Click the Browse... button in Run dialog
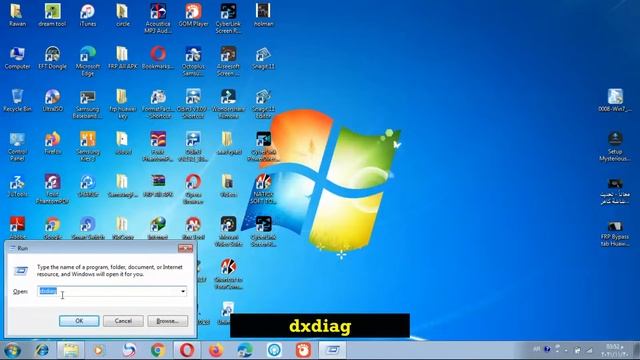The image size is (640, 360). [x=168, y=321]
